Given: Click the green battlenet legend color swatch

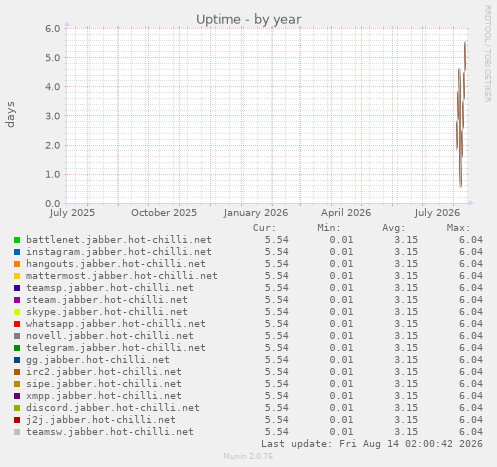Looking at the screenshot, I should [17, 240].
